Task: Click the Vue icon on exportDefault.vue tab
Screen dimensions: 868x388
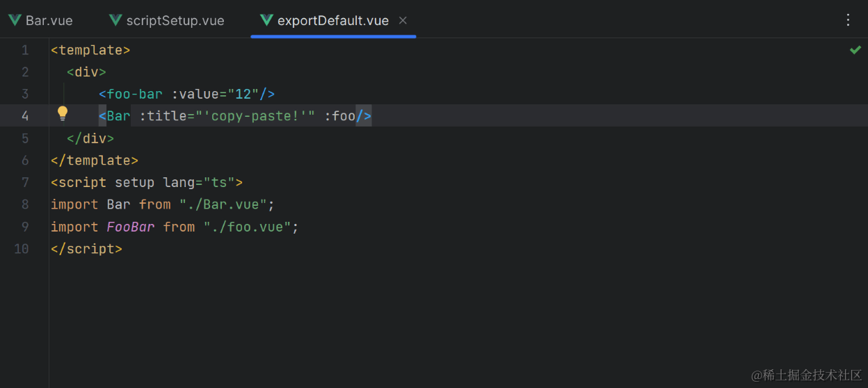Action: [x=266, y=20]
